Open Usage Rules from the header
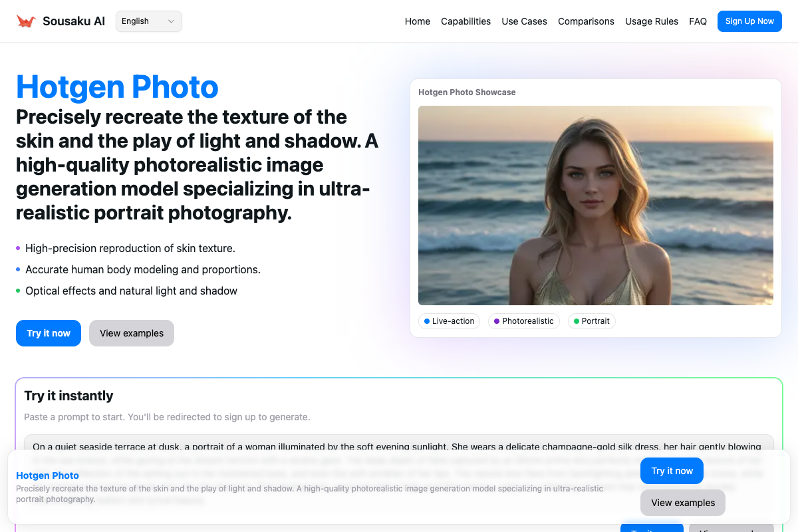Image resolution: width=798 pixels, height=532 pixels. pyautogui.click(x=651, y=21)
